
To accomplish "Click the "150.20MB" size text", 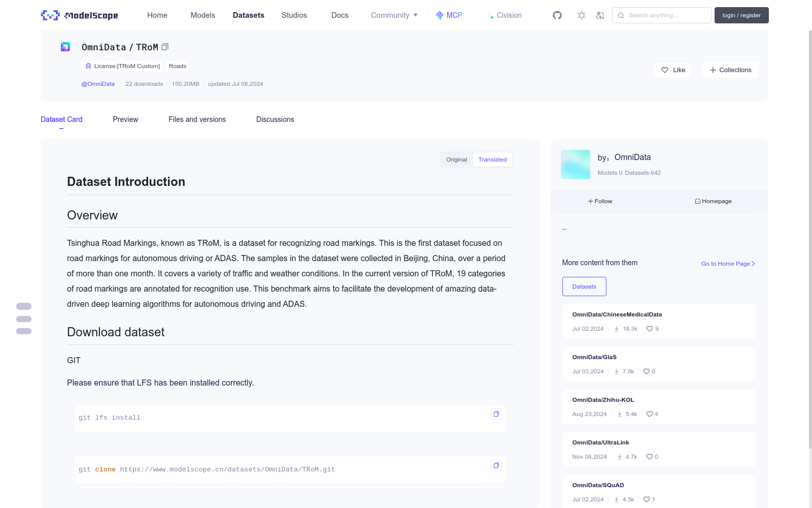I will [185, 84].
